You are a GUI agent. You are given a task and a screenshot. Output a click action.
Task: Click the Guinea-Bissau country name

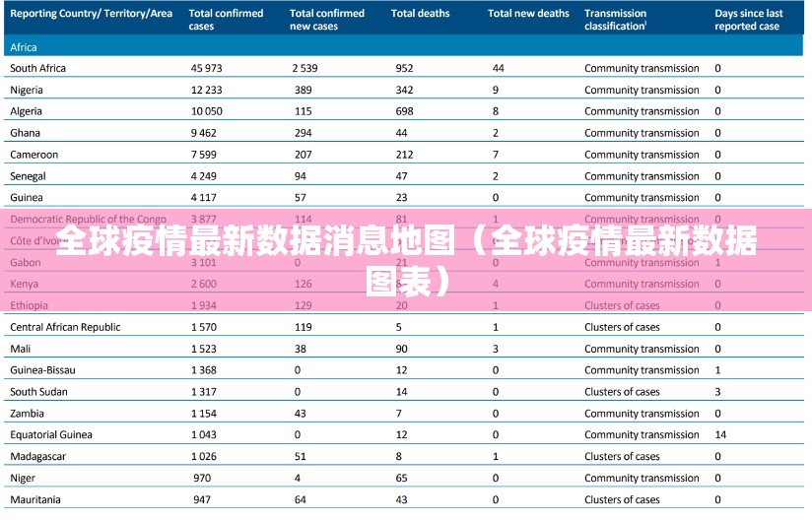[42, 370]
